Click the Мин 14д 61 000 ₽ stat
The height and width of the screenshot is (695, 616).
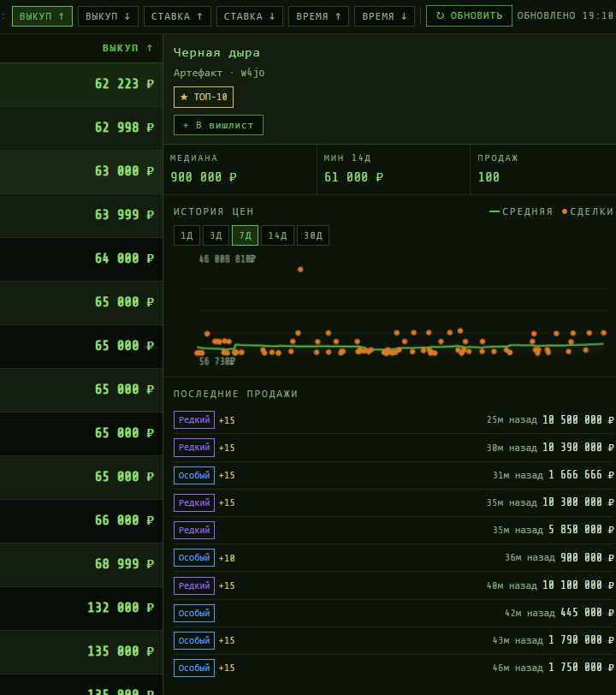393,169
